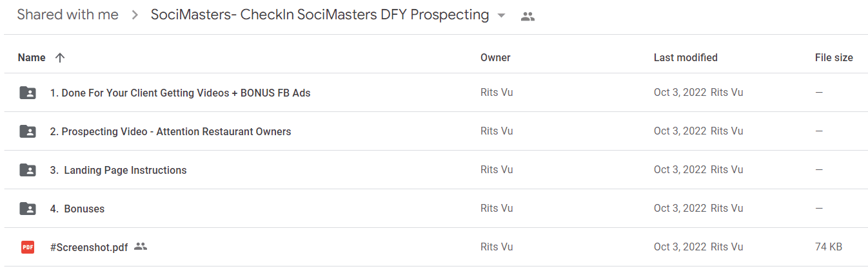Viewport: 868px width, 271px height.
Task: Click the shared folder icon for Done For Your Client Getting Videos
Action: pos(28,93)
